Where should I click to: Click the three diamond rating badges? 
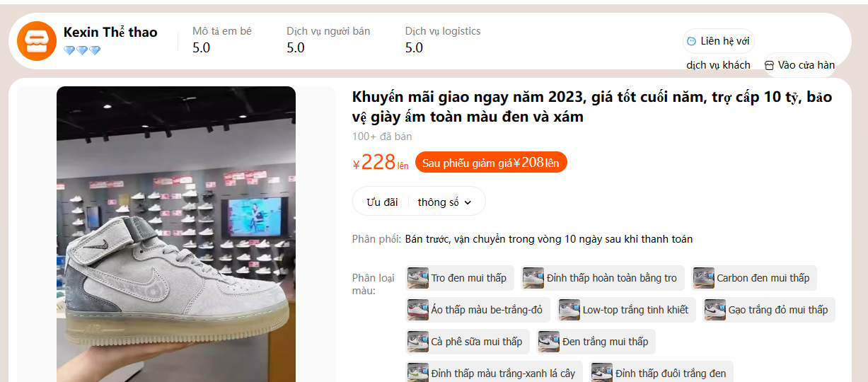(82, 50)
